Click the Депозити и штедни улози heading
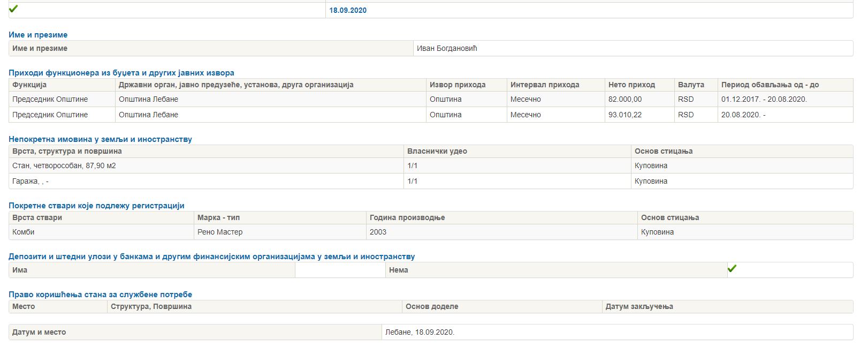Screen dimensions: 868x347 [x=211, y=257]
